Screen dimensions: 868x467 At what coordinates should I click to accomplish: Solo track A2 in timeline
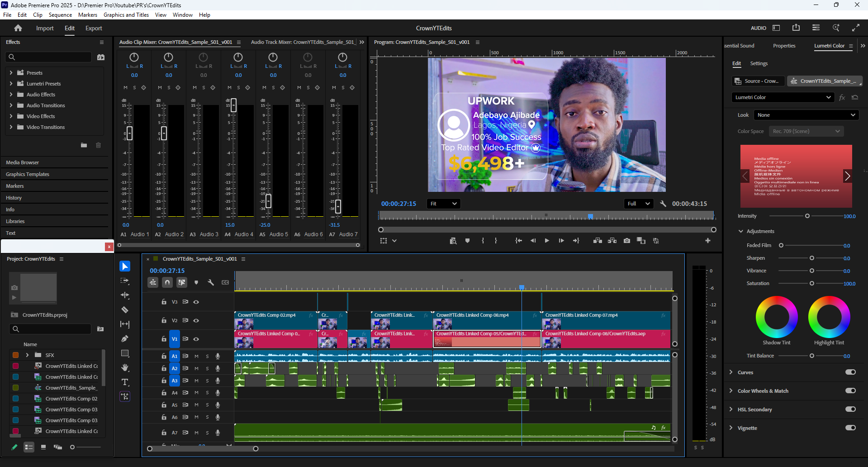click(x=208, y=368)
